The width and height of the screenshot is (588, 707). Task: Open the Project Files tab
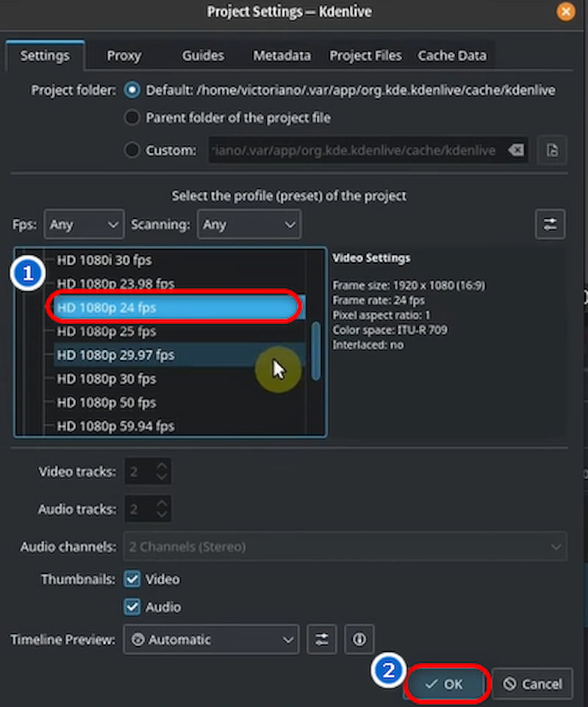[x=365, y=55]
